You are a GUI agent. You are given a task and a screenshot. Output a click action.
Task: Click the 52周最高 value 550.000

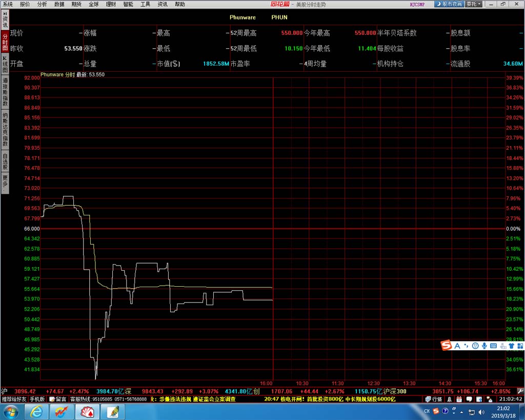pyautogui.click(x=292, y=33)
